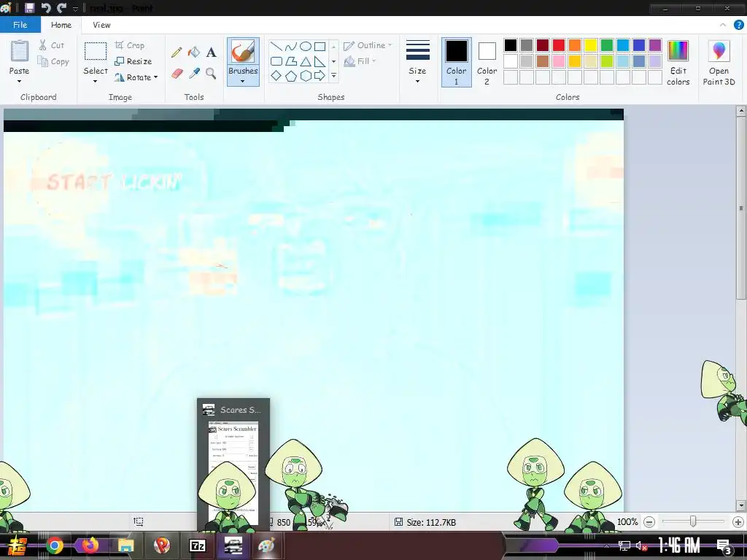This screenshot has width=747, height=560.
Task: Collapse the ribbon with chevron
Action: tap(723, 25)
